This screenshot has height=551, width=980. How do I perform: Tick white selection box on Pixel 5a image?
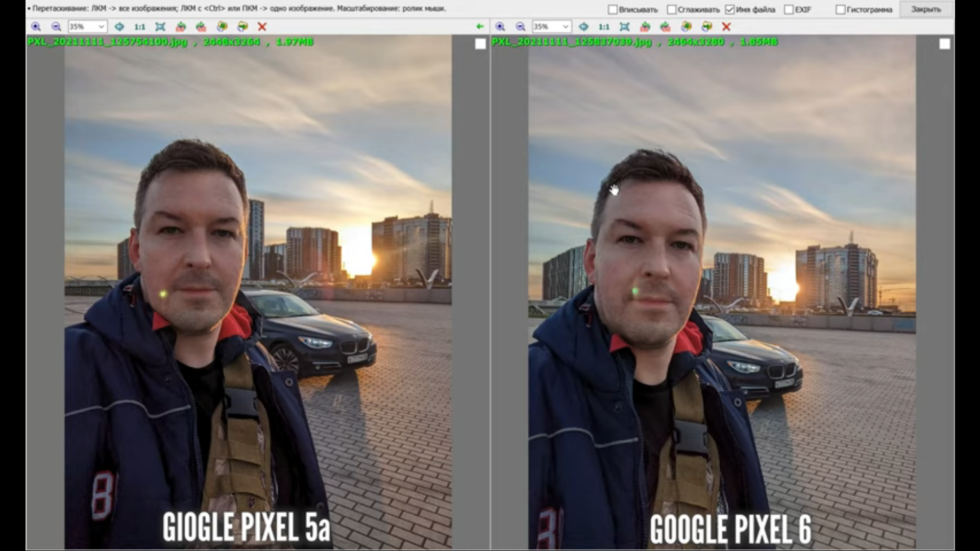coord(480,44)
